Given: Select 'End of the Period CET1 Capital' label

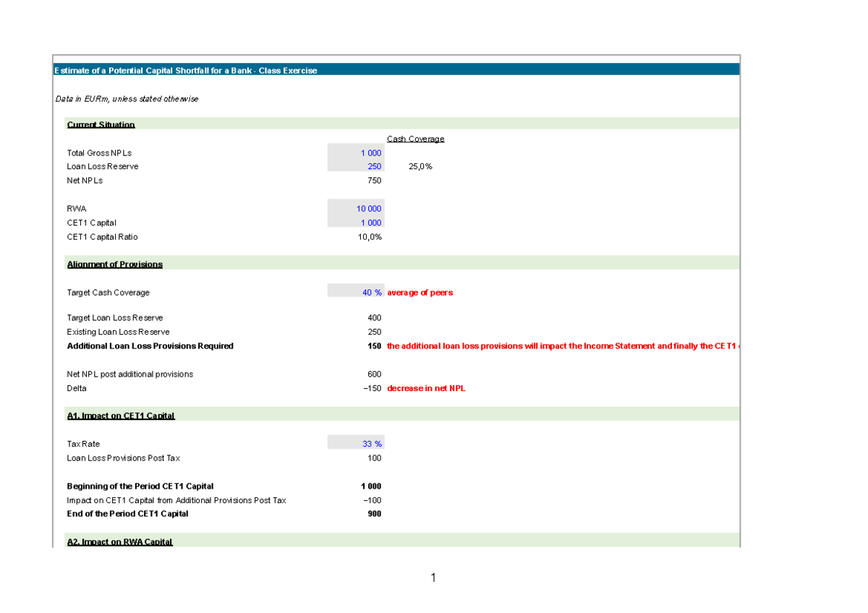Looking at the screenshot, I should (128, 514).
